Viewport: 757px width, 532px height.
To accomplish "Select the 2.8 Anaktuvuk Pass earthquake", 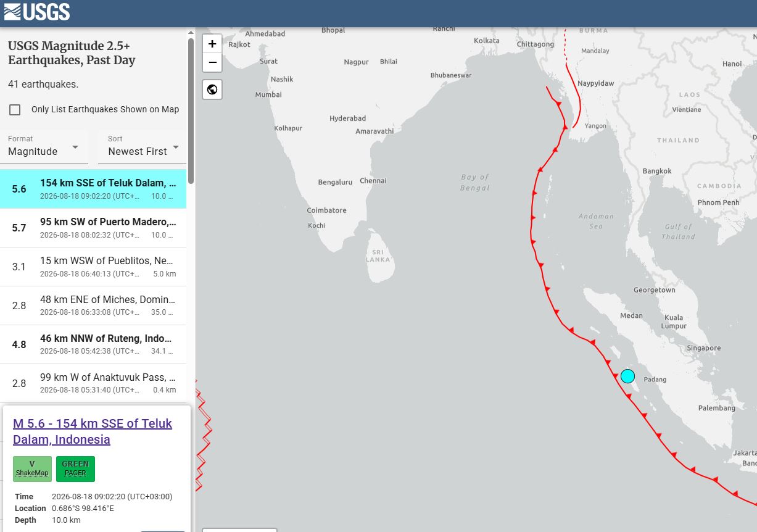I will 93,383.
